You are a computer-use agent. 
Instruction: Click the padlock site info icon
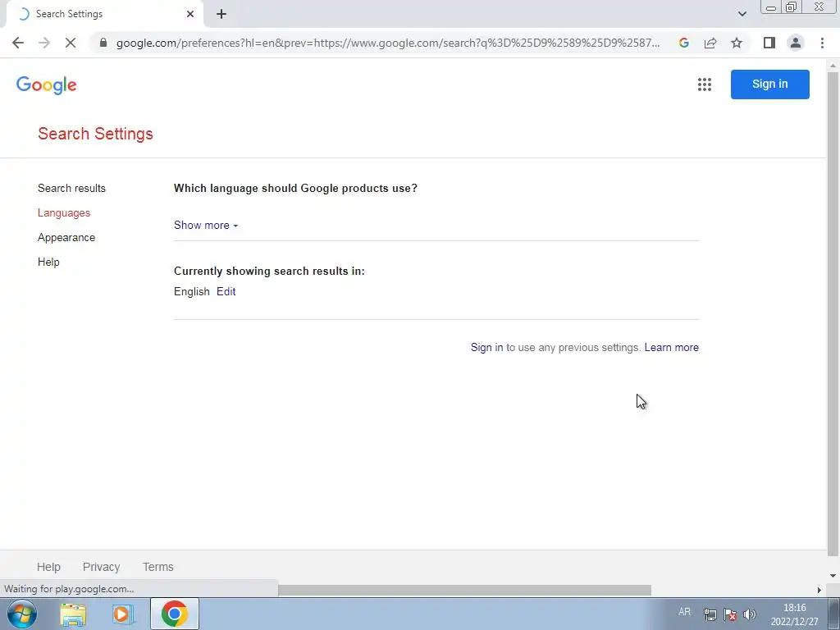coord(103,43)
